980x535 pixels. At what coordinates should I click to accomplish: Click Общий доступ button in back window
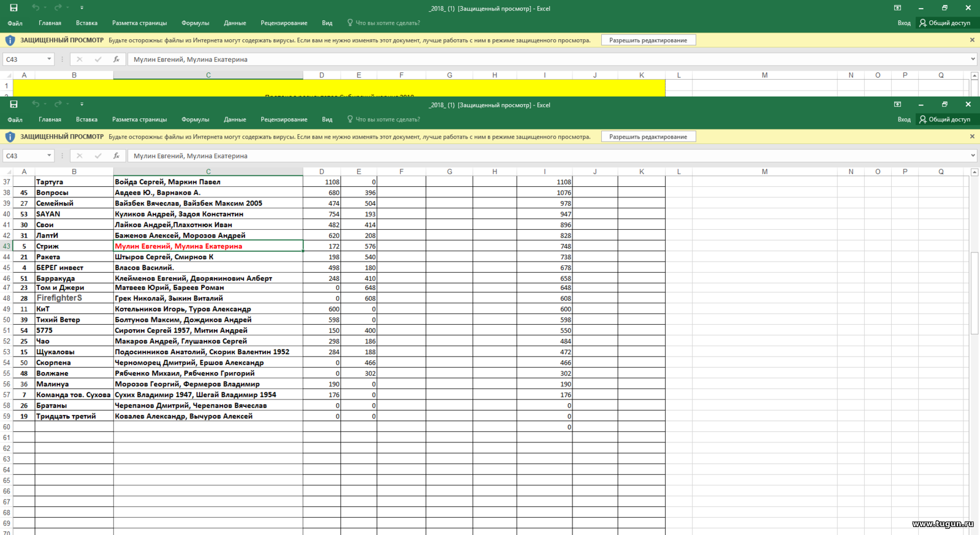coord(944,23)
